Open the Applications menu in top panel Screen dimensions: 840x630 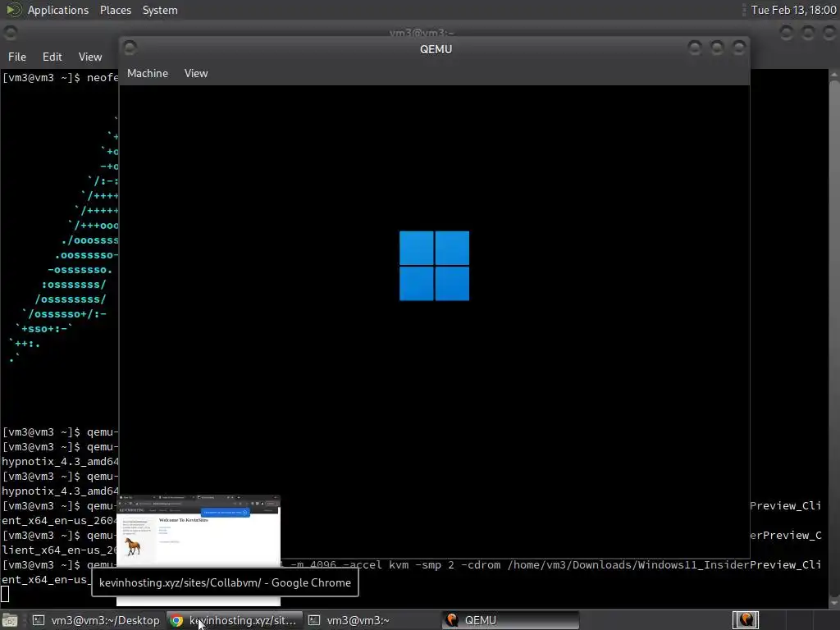[x=58, y=10]
